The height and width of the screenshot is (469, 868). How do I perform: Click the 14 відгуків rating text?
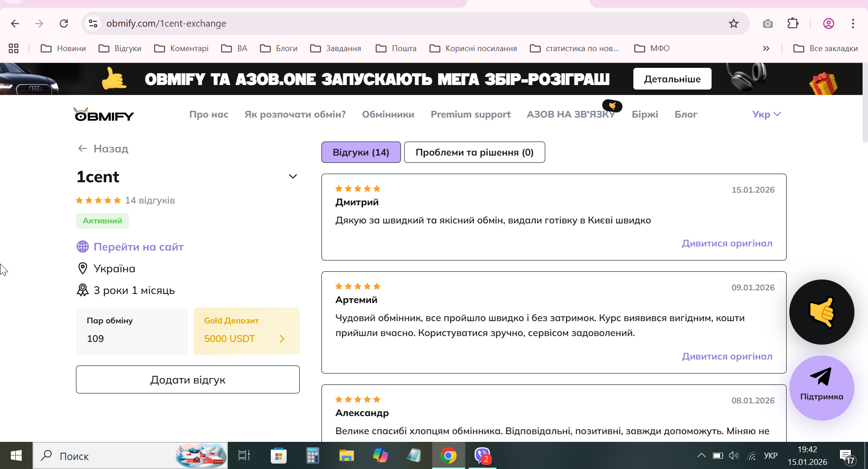point(150,200)
